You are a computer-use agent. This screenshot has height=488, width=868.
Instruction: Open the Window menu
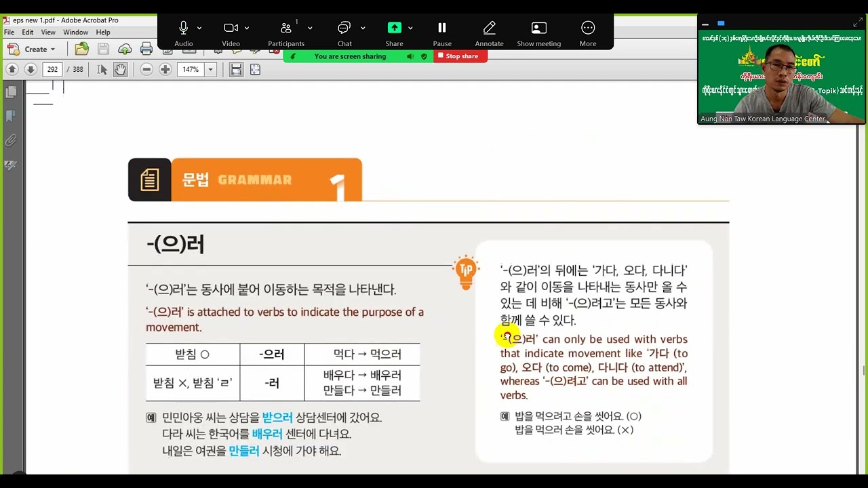pyautogui.click(x=75, y=32)
